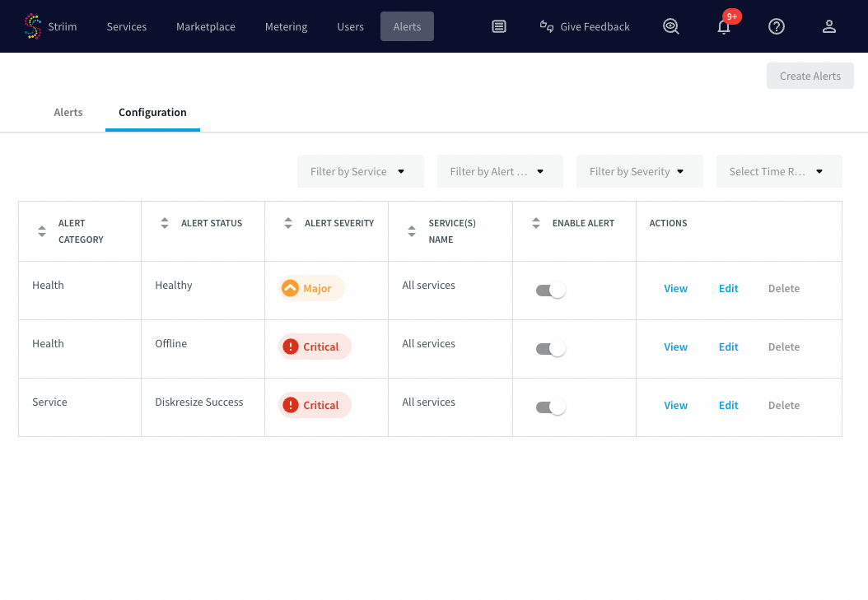
Task: Edit the Health Offline alert
Action: click(728, 347)
